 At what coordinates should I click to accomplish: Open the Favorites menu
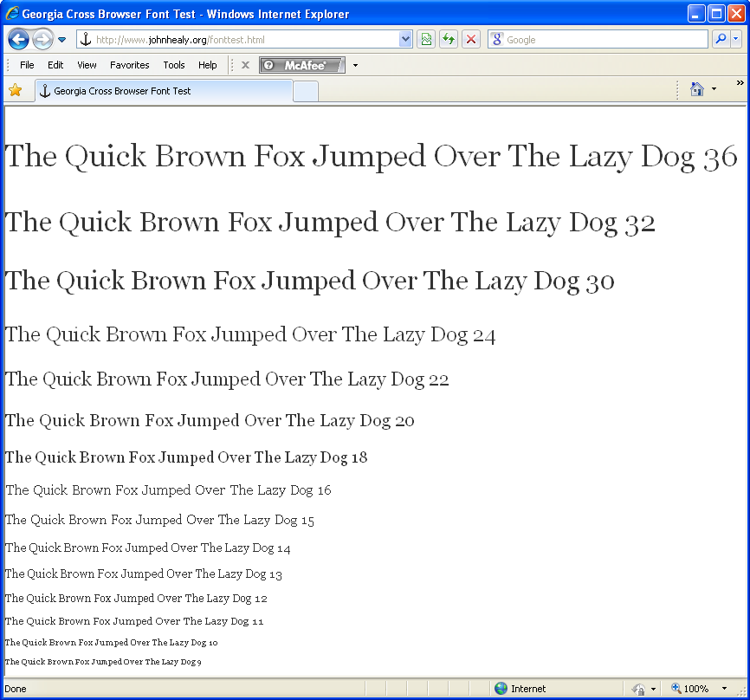click(130, 65)
